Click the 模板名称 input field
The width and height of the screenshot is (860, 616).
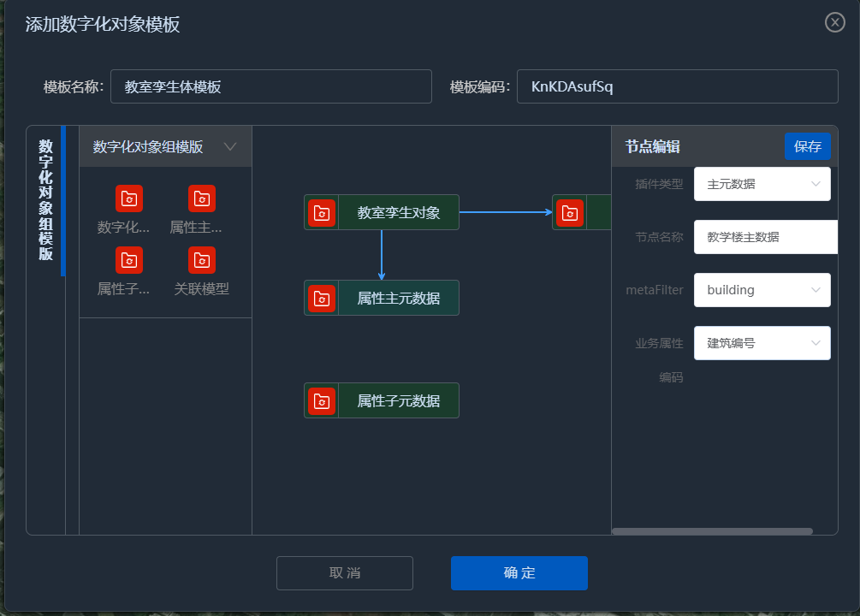[271, 86]
